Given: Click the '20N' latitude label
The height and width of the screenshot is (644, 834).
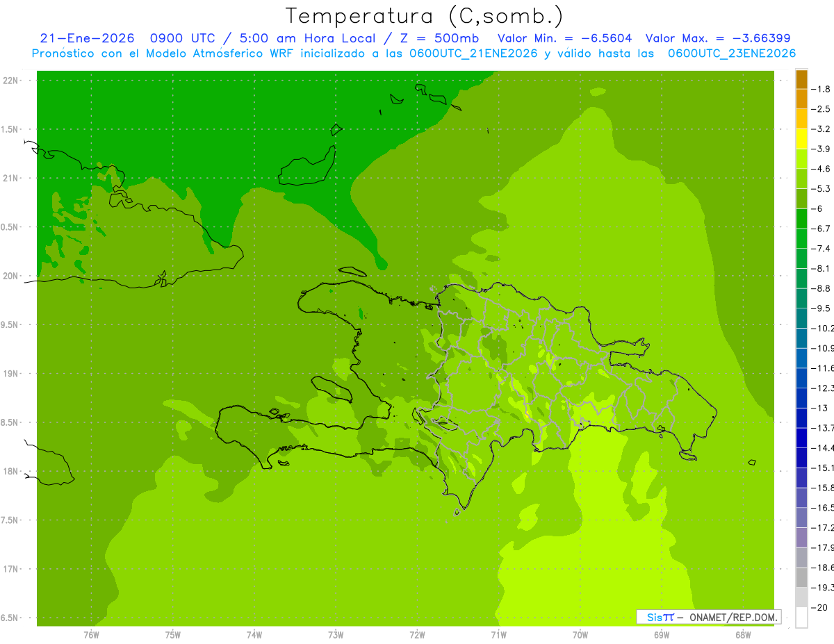Looking at the screenshot, I should tap(10, 276).
